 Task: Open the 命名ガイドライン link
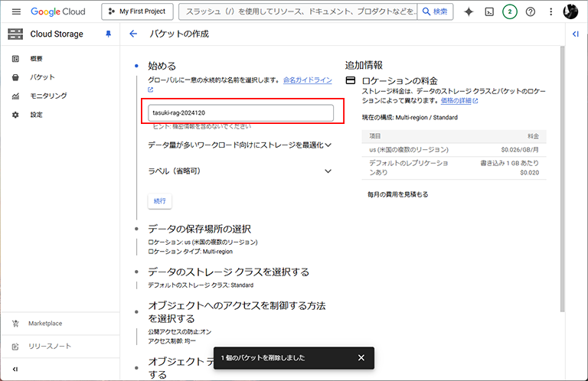tap(307, 80)
